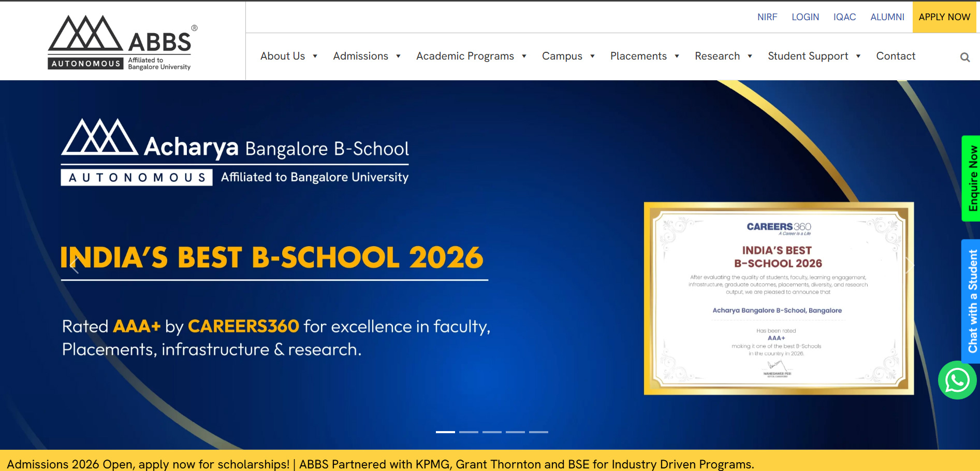Image resolution: width=980 pixels, height=471 pixels.
Task: Open the Admissions dropdown menu
Action: [x=367, y=56]
